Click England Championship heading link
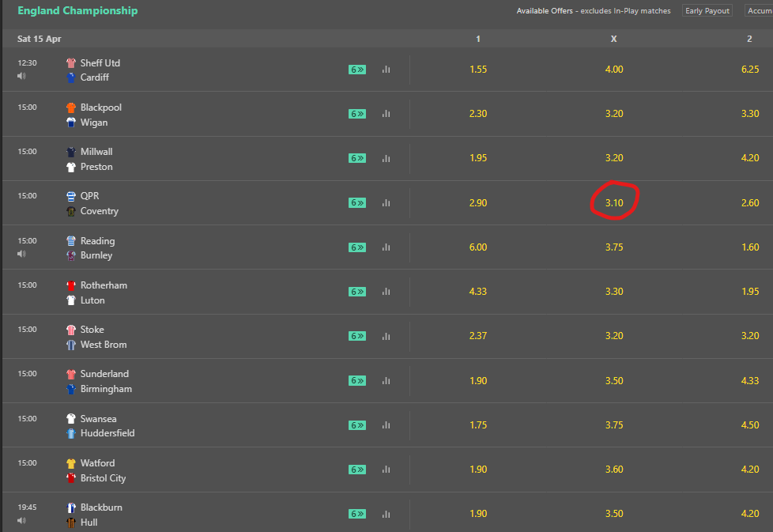Viewport: 773px width, 532px height. [x=77, y=11]
